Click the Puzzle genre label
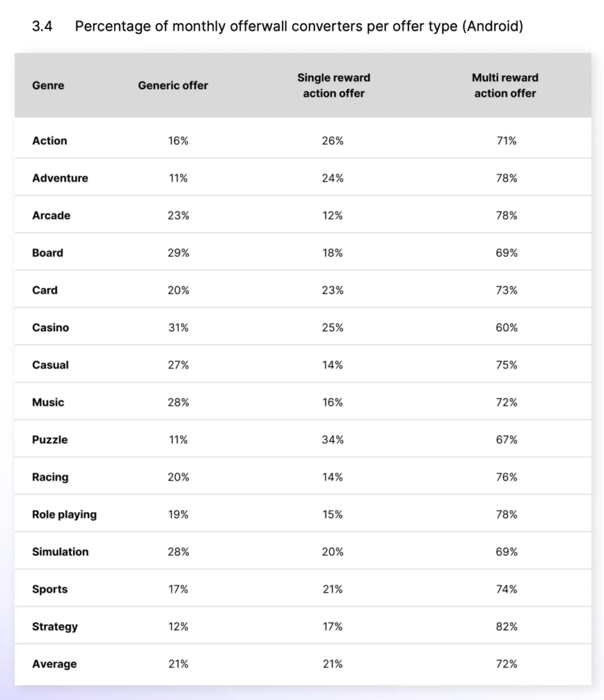 (49, 440)
